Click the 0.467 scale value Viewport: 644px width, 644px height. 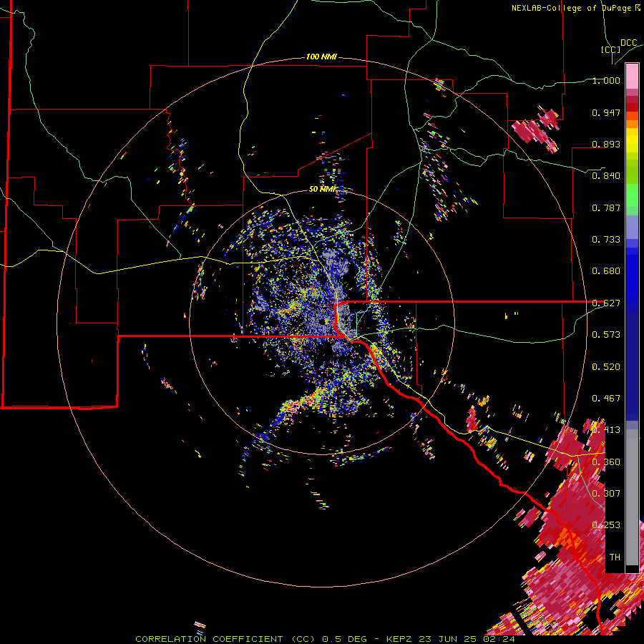tap(606, 399)
